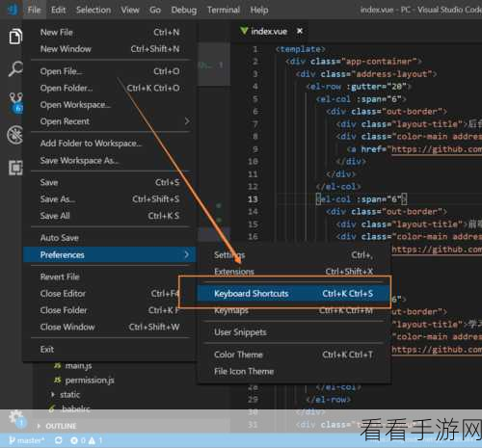This screenshot has width=482, height=448.
Task: Open the Debug menu
Action: [184, 10]
